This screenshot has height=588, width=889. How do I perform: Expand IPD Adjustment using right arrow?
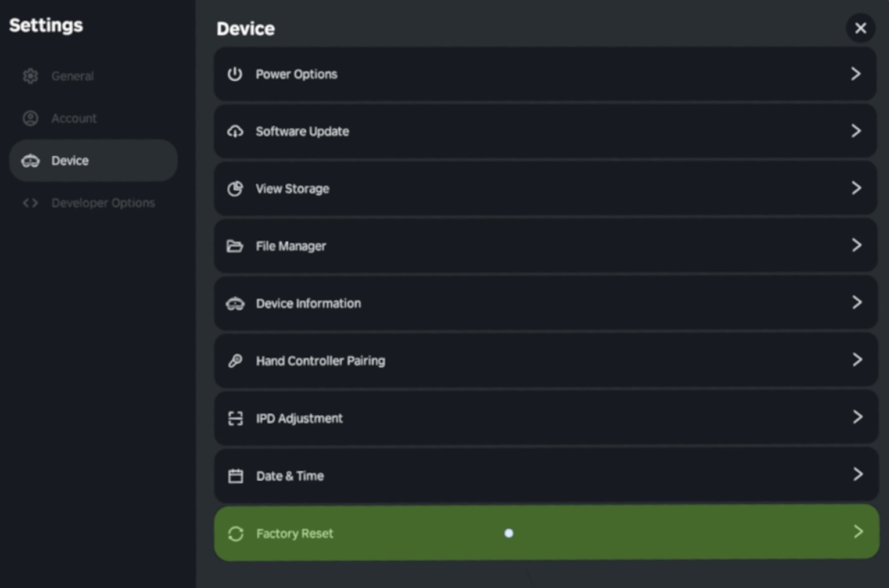857,417
